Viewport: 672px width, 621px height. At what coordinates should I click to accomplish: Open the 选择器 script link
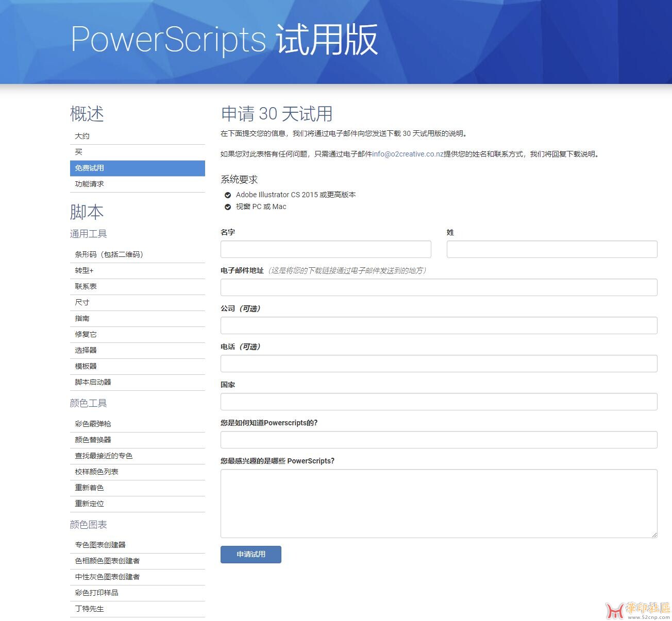(x=137, y=350)
